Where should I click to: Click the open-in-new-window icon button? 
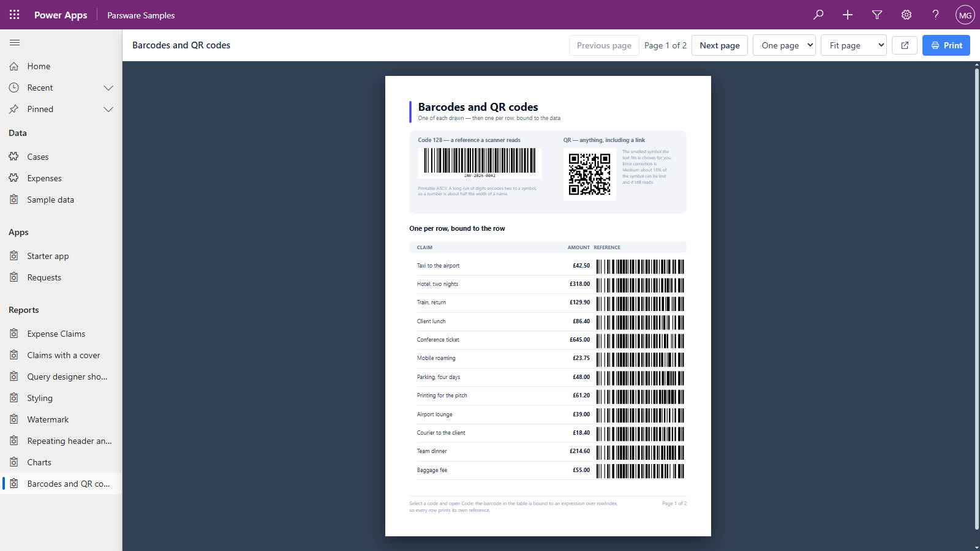[x=905, y=45]
